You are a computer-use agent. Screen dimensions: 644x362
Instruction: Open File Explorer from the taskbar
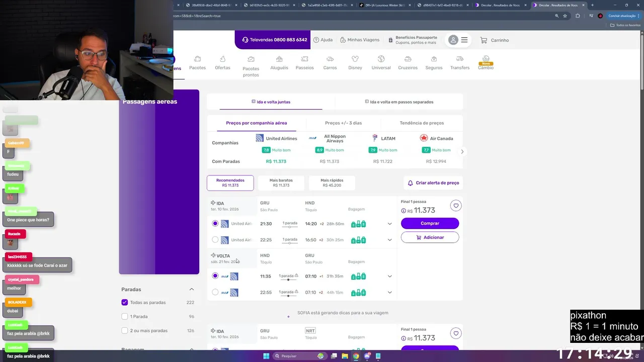(345, 356)
